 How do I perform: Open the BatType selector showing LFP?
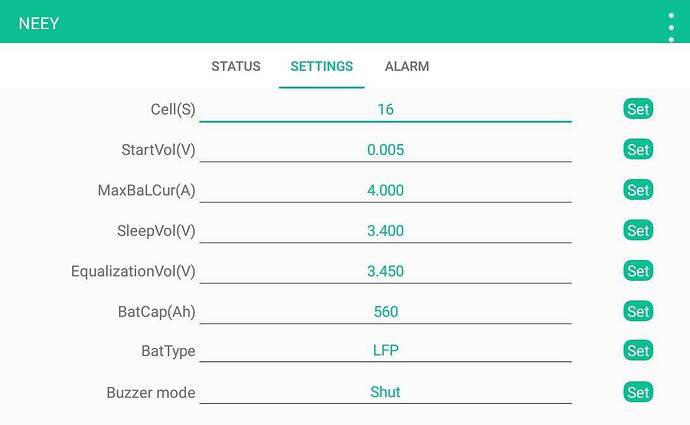(x=385, y=350)
